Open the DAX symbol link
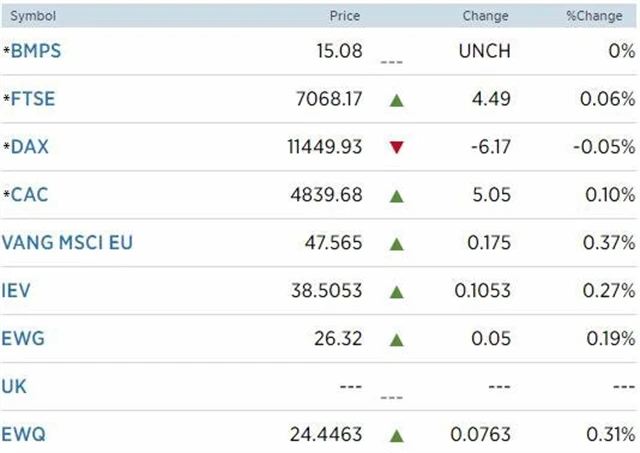This screenshot has height=453, width=640. coord(31,147)
